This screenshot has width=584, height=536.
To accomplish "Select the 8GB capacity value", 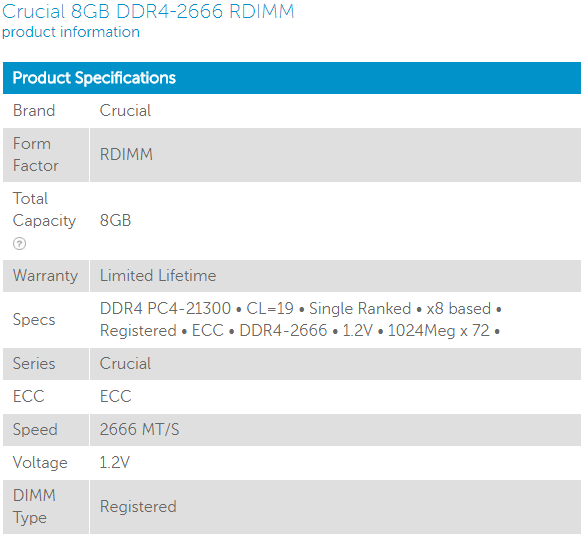I will [x=115, y=221].
